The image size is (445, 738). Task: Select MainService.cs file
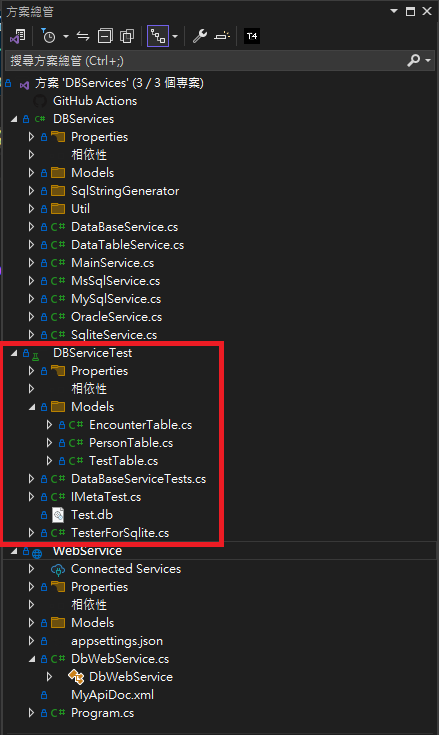(x=112, y=263)
